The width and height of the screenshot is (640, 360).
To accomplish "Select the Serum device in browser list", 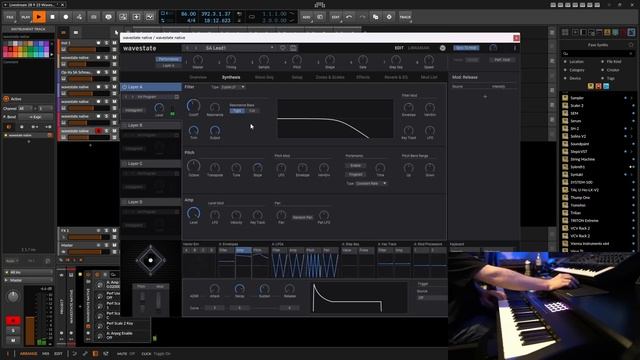I will click(576, 121).
